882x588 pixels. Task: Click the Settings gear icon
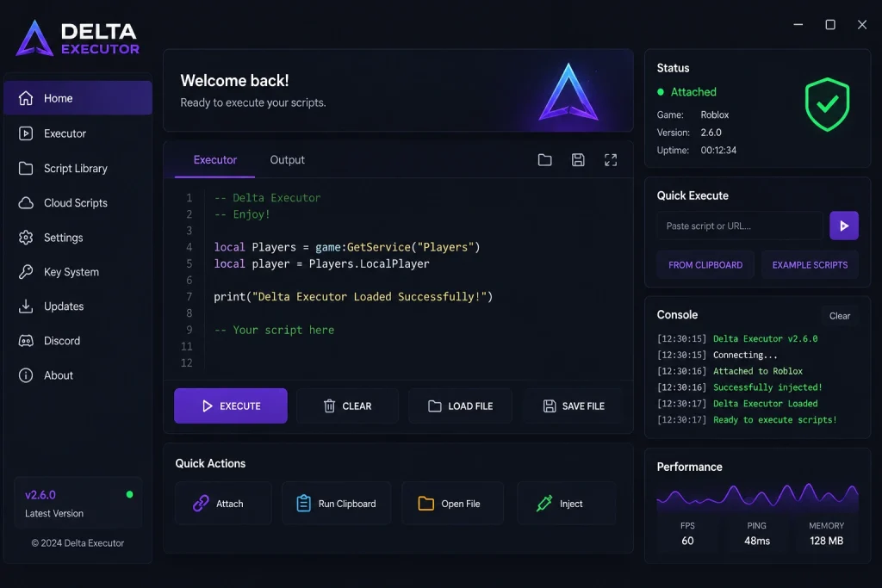tap(26, 238)
